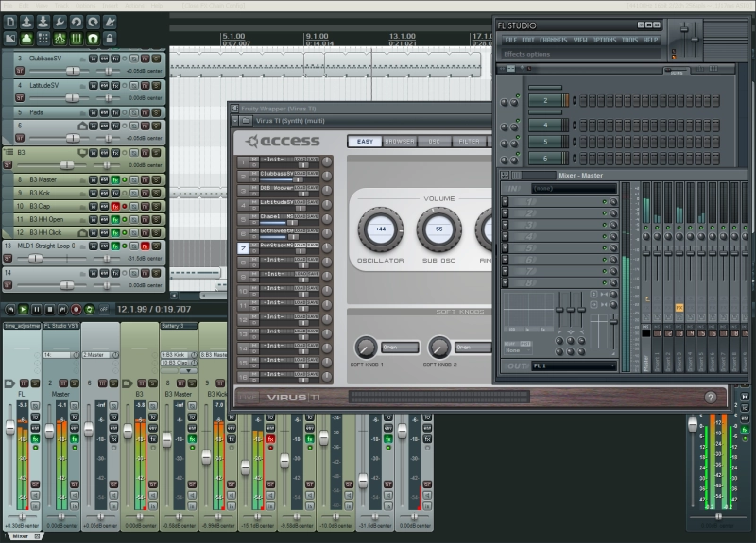
Task: Click the Open Project upload-arrow icon
Action: pos(26,22)
